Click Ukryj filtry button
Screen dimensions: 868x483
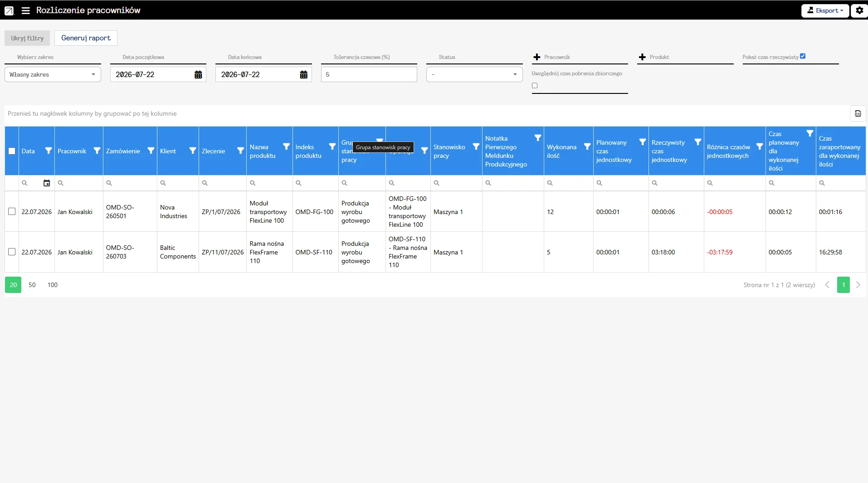point(27,38)
